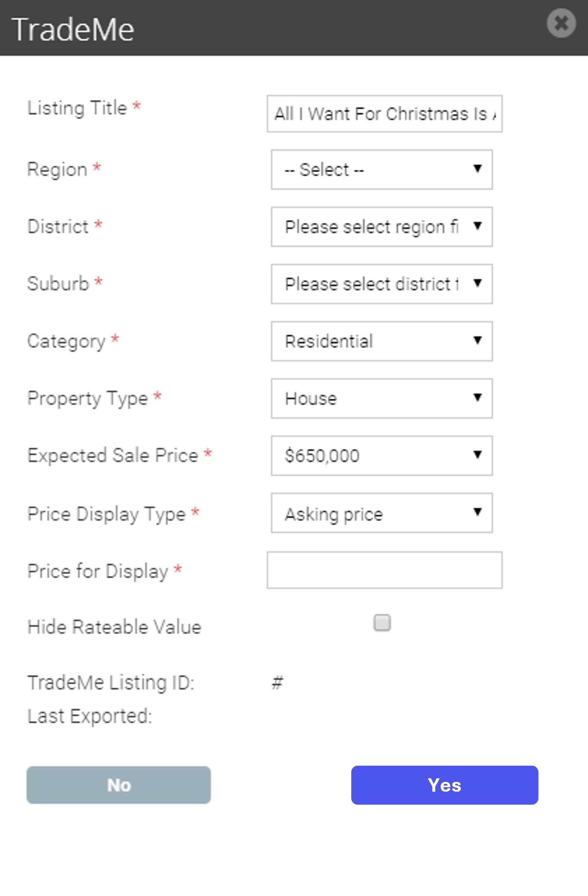
Task: Click the District dropdown arrow icon
Action: click(x=478, y=225)
